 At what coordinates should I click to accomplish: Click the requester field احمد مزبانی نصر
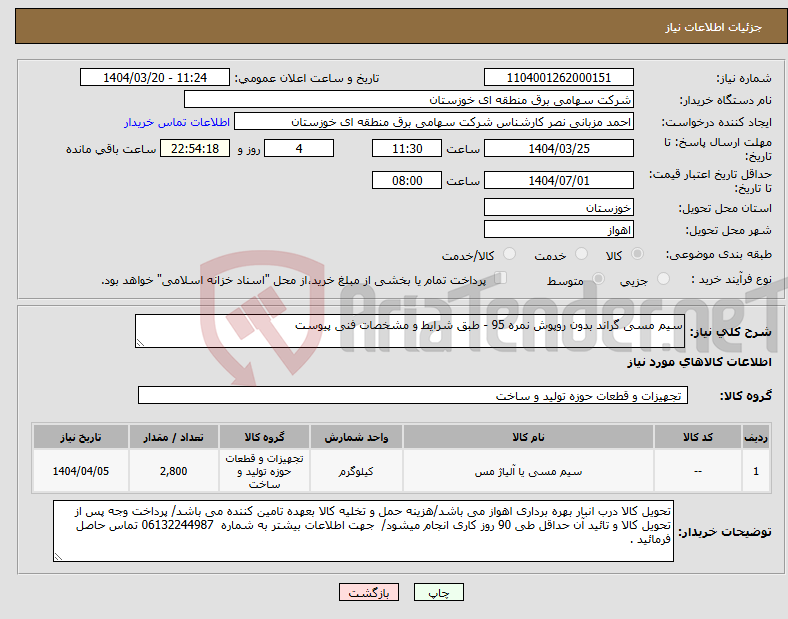434,122
